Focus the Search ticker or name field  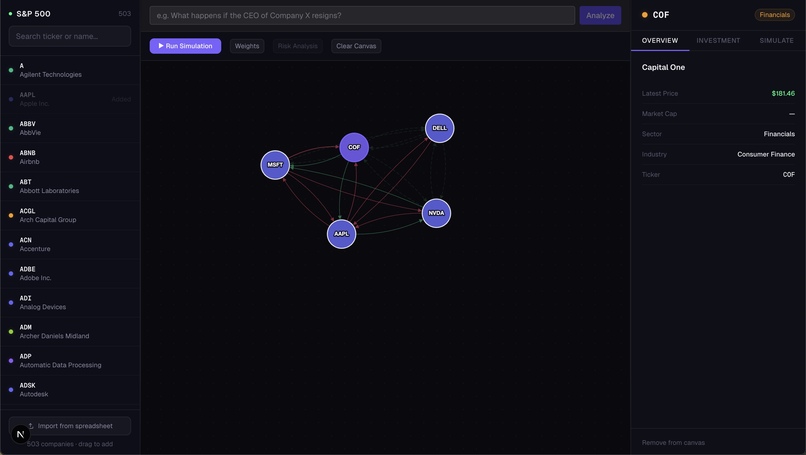(70, 37)
